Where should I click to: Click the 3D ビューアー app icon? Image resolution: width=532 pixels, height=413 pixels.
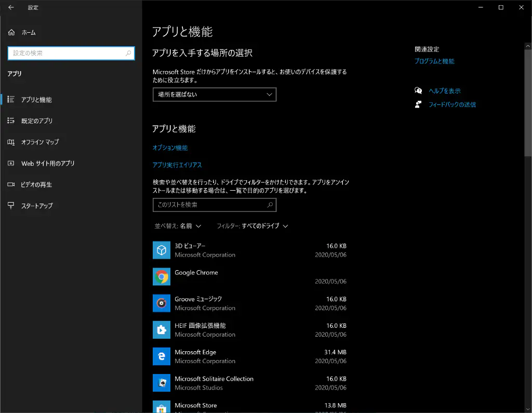161,250
